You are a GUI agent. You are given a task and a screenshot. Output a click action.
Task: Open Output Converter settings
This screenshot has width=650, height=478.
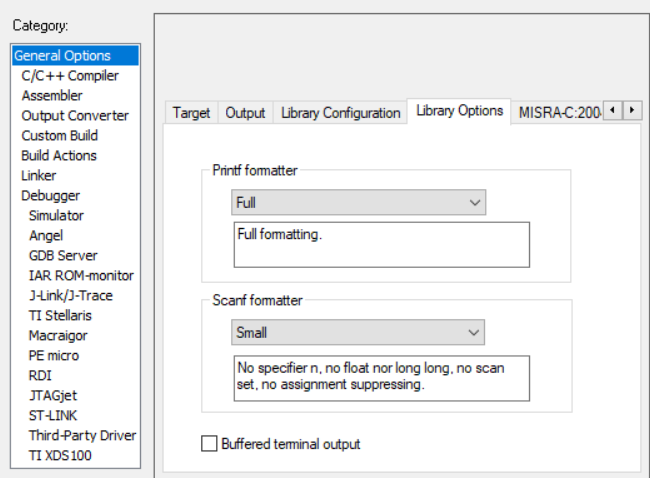tap(75, 116)
